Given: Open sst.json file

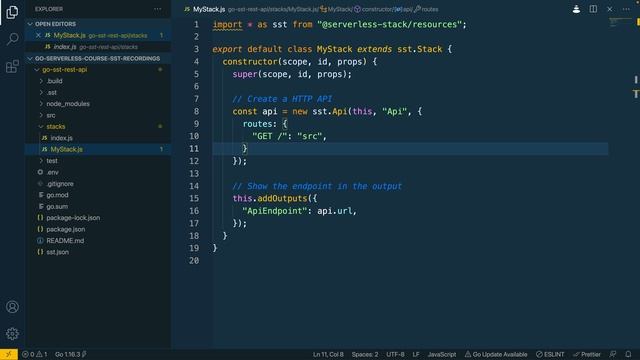Looking at the screenshot, I should 58,252.
